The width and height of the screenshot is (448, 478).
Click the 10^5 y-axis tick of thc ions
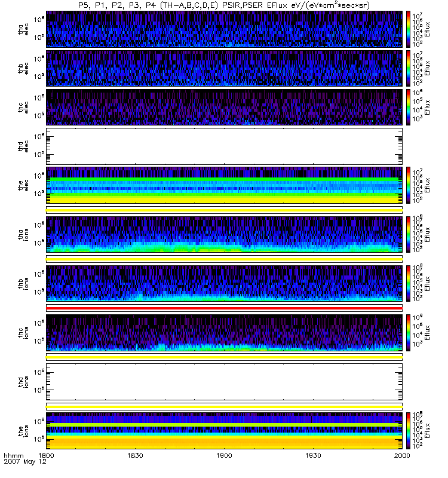tap(39, 341)
